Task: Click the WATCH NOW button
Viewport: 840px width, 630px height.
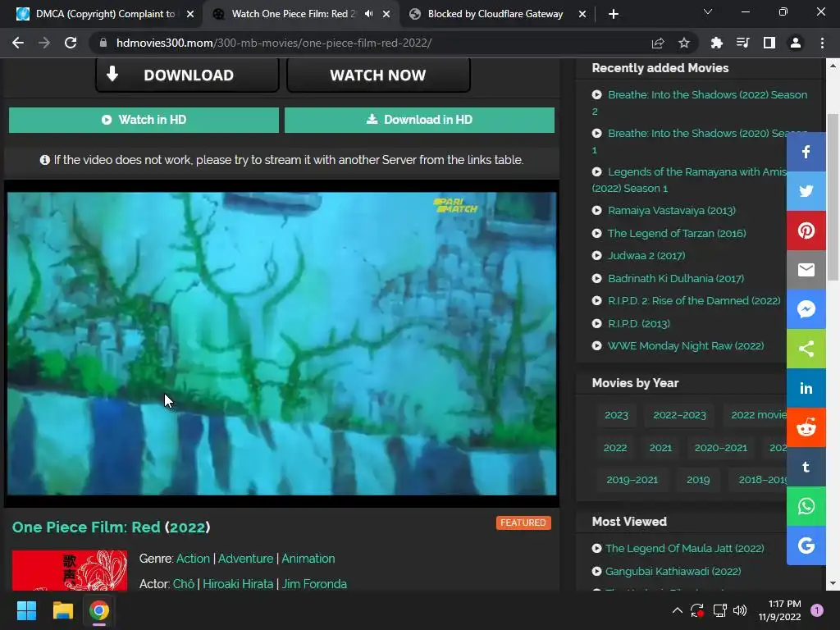Action: point(378,75)
